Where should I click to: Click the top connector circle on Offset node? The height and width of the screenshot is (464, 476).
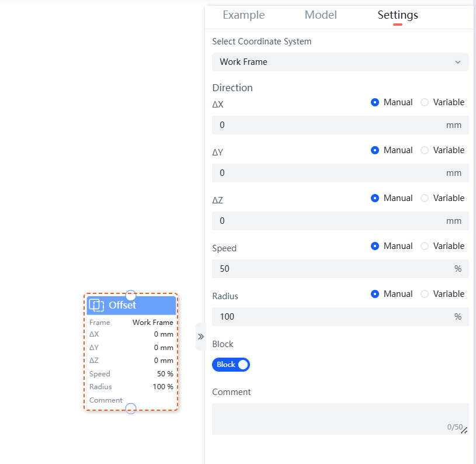coord(131,295)
